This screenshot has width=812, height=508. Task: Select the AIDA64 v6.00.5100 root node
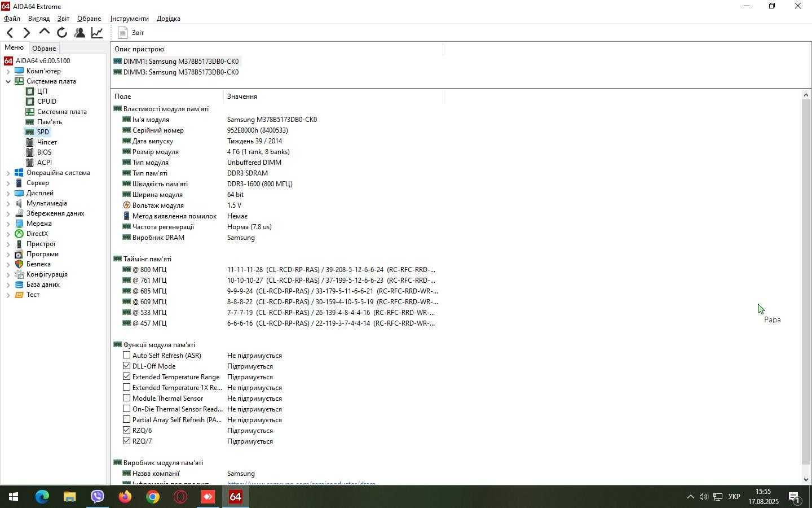[43, 61]
